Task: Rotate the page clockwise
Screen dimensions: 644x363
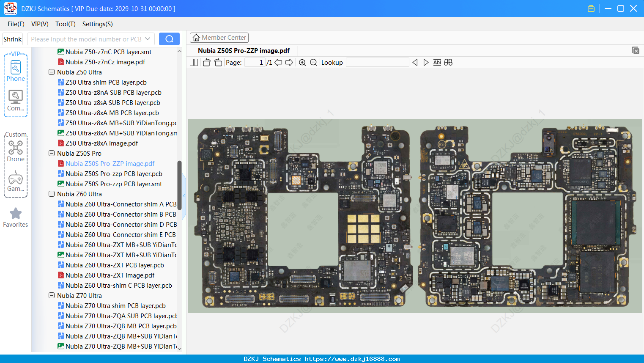Action: point(218,62)
